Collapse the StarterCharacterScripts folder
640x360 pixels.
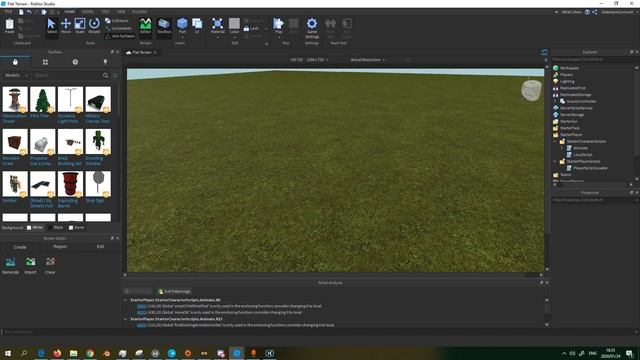(556, 141)
